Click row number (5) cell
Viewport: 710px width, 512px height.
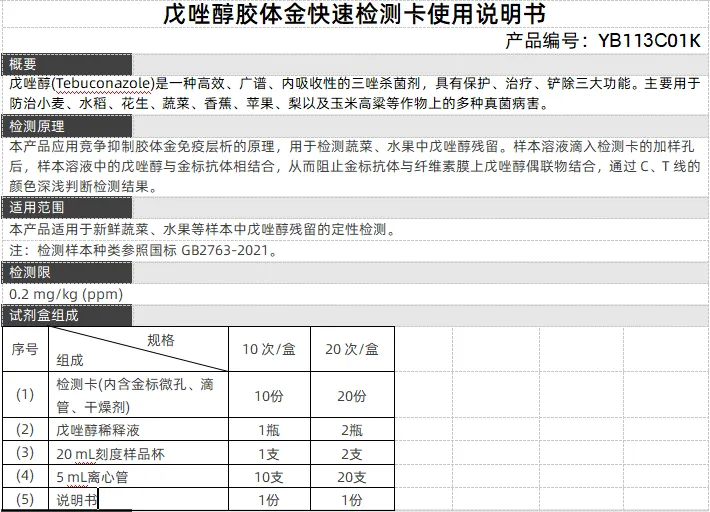point(25,499)
